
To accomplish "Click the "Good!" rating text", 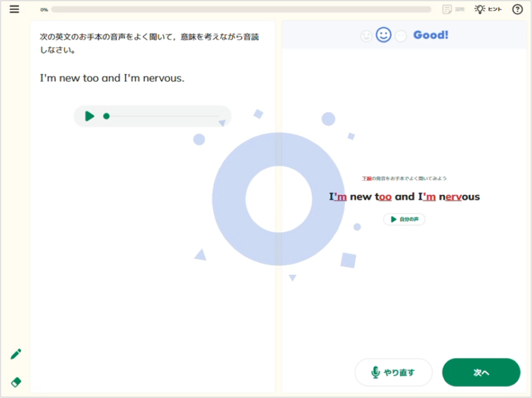I will click(431, 35).
